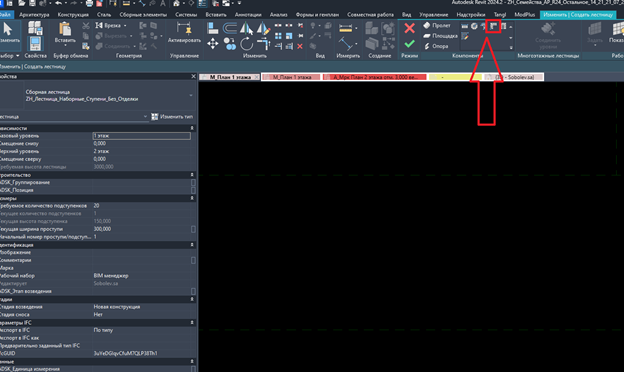Open the Врезка dropdown

pyautogui.click(x=125, y=25)
